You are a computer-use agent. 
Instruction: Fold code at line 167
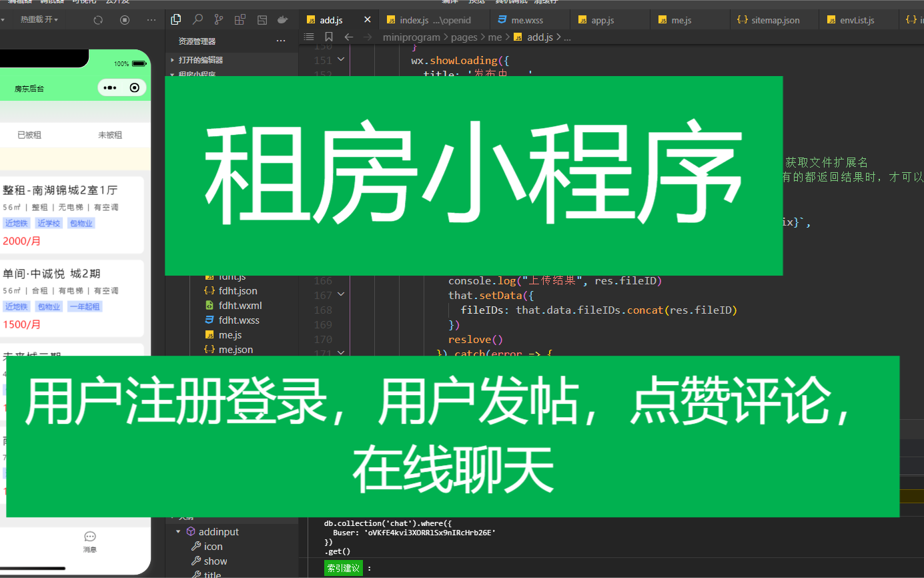click(341, 295)
